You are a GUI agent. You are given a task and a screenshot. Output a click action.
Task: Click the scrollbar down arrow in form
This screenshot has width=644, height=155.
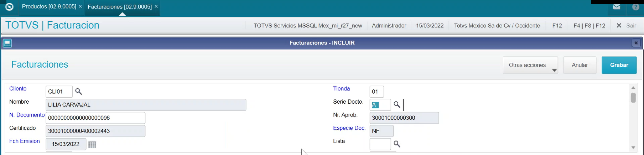point(633,148)
